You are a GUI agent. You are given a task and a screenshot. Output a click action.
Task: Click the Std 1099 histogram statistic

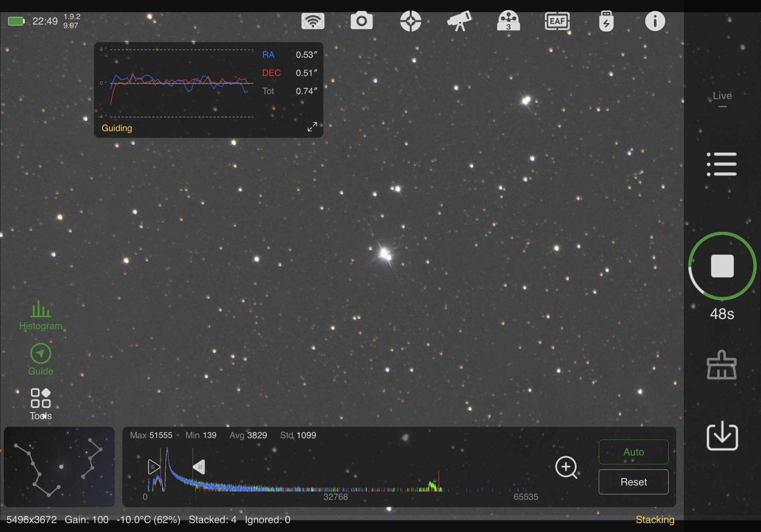298,435
